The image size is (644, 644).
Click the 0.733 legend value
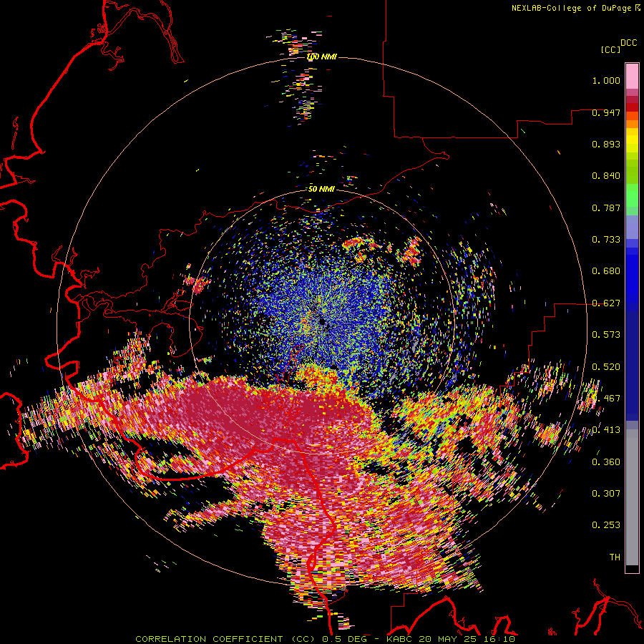coord(606,240)
